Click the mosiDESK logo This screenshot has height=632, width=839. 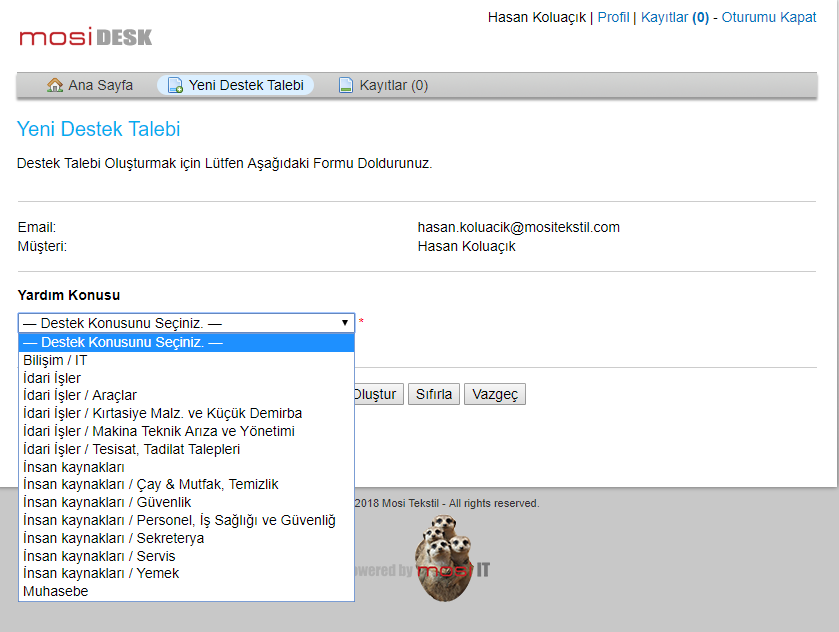86,37
